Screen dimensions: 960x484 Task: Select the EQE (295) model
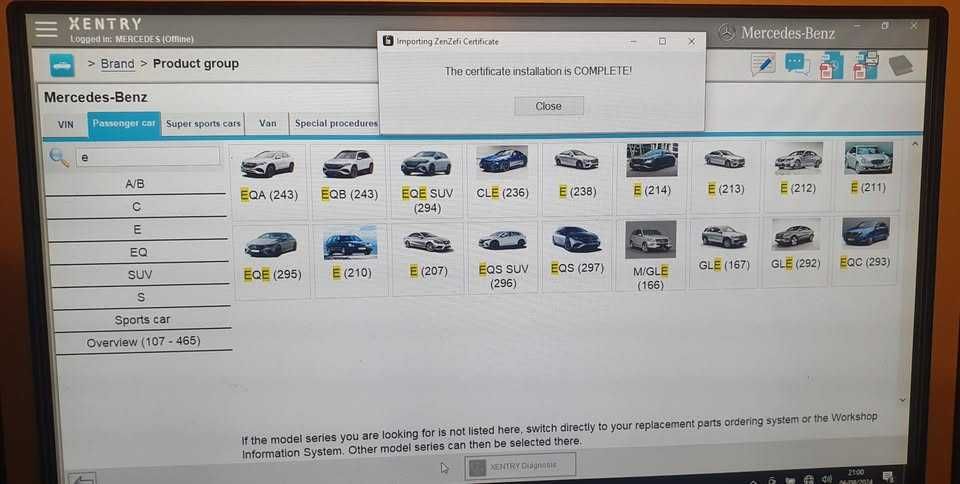[x=271, y=261]
